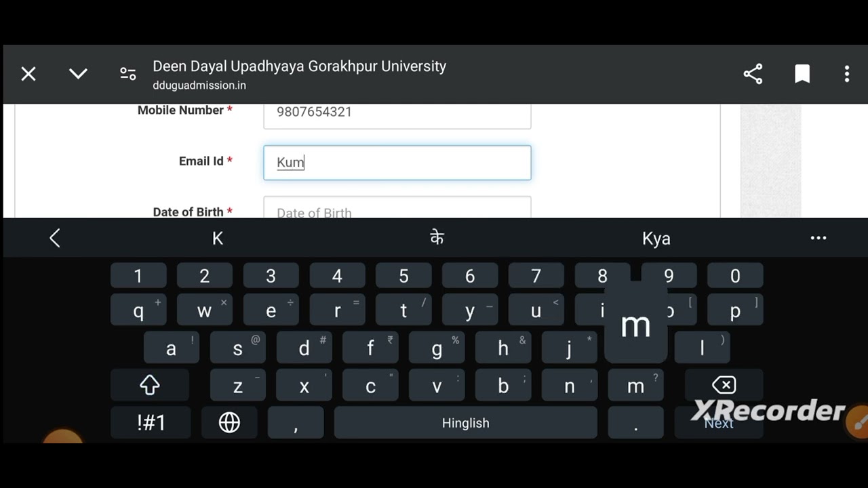Open more keyboard options (three dots)
Screen dimensions: 868x488
click(x=818, y=238)
